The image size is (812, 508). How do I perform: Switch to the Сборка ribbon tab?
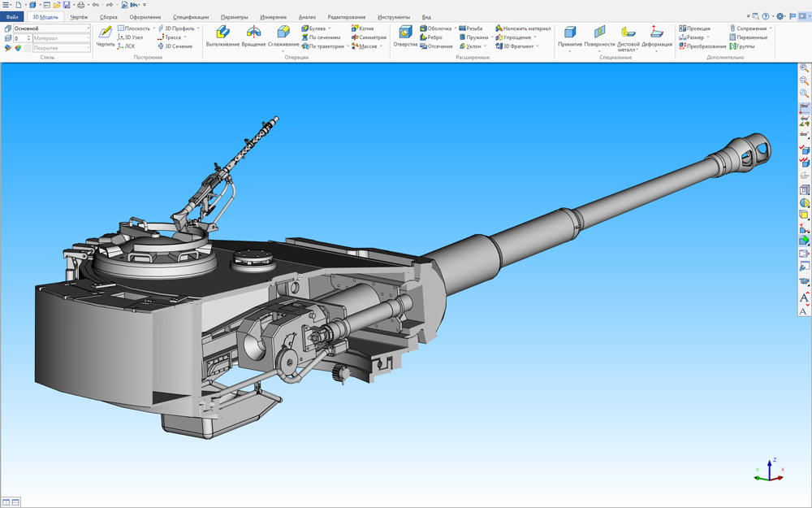[108, 17]
